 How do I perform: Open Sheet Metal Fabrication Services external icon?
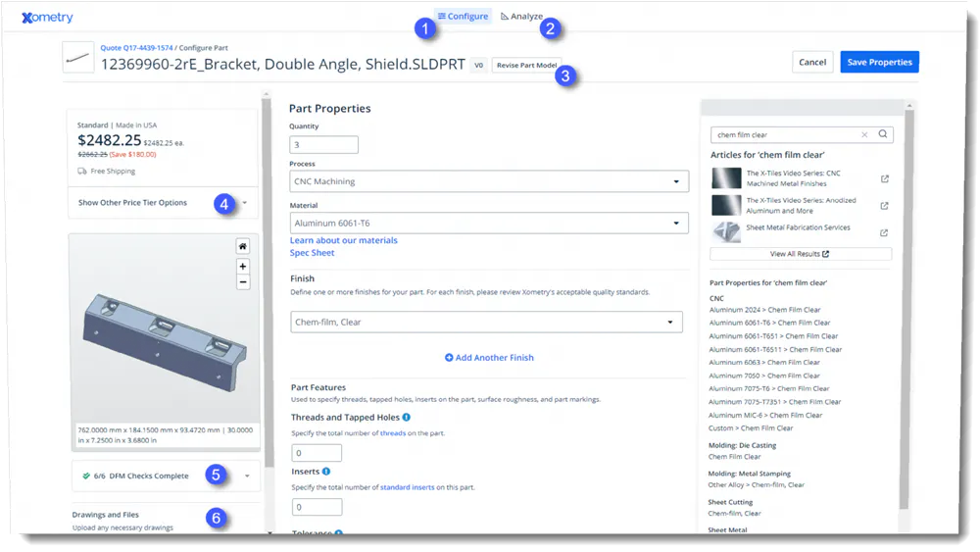tap(884, 232)
